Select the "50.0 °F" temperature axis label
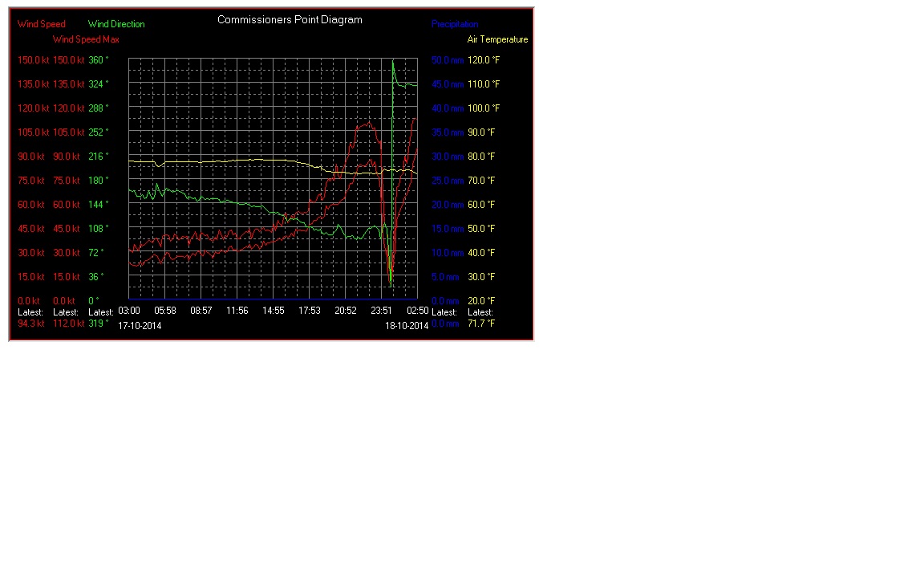 click(x=481, y=229)
